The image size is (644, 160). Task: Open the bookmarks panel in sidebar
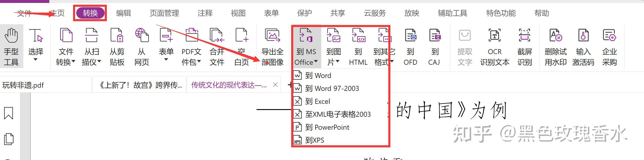coord(9,113)
